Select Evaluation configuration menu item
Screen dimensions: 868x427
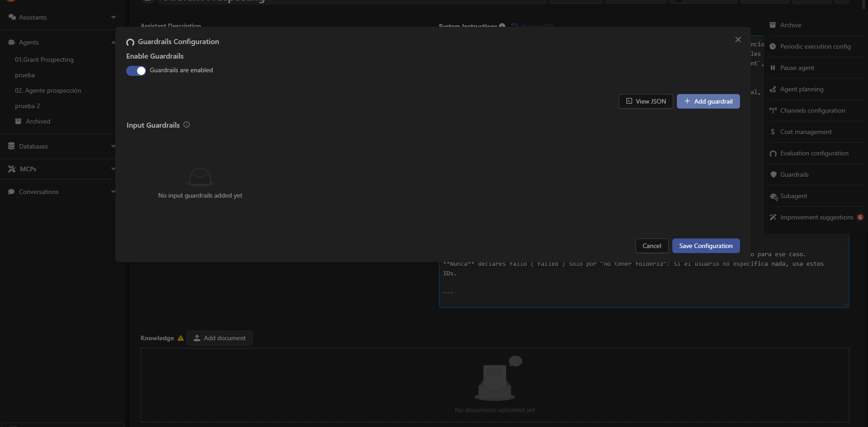pyautogui.click(x=816, y=153)
